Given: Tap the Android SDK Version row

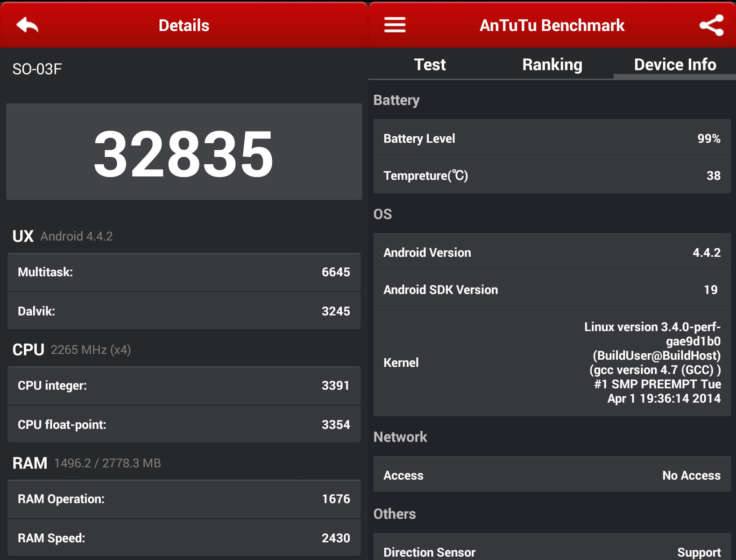Looking at the screenshot, I should point(552,289).
